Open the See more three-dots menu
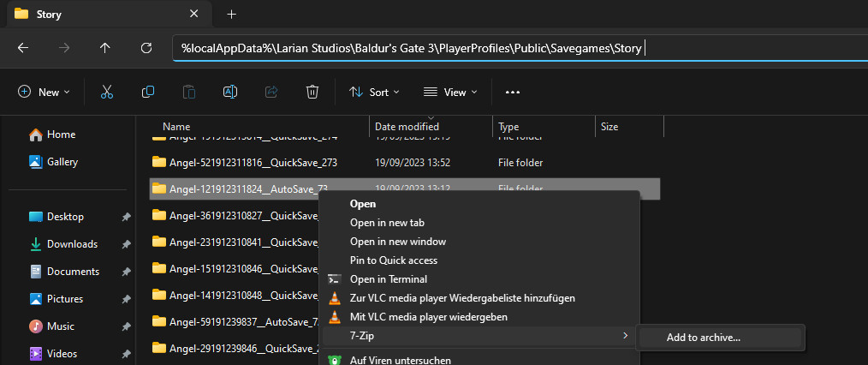868x365 pixels. [513, 93]
